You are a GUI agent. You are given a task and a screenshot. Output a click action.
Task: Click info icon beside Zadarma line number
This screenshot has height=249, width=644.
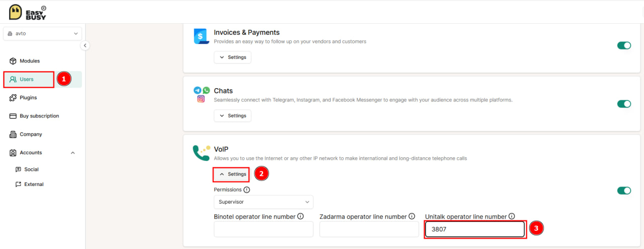pos(412,216)
